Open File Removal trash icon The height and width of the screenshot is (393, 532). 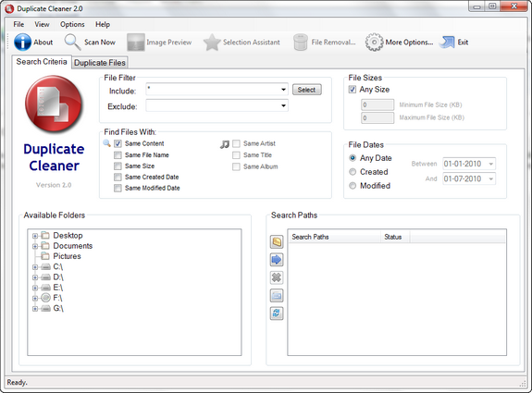point(301,43)
